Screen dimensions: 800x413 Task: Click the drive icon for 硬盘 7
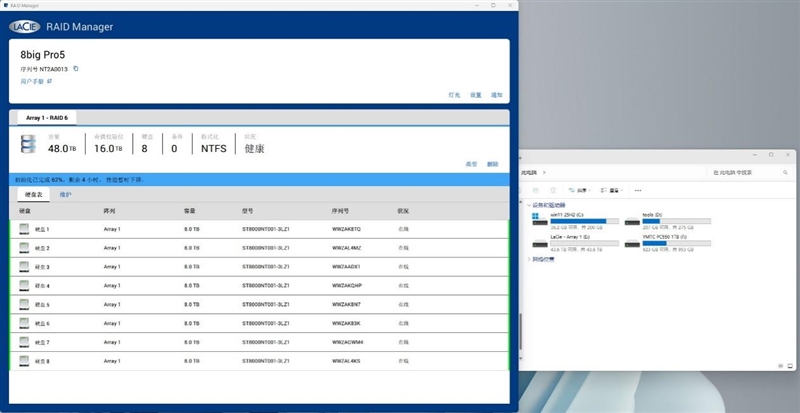coord(24,342)
